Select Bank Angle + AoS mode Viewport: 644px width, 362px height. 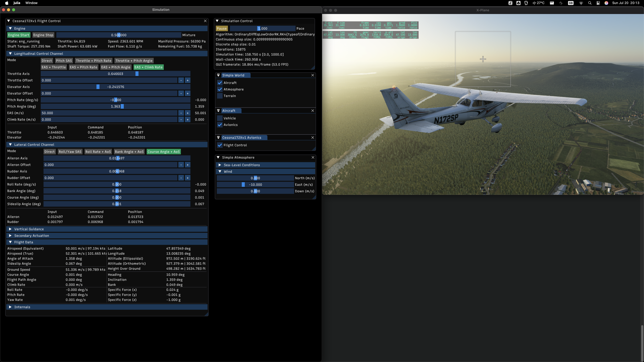[129, 152]
